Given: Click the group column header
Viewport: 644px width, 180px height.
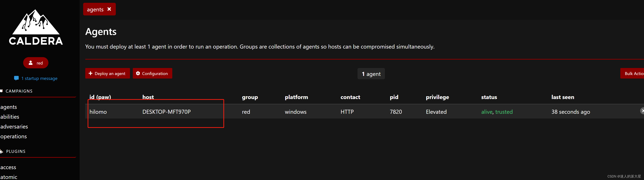Looking at the screenshot, I should [x=250, y=97].
